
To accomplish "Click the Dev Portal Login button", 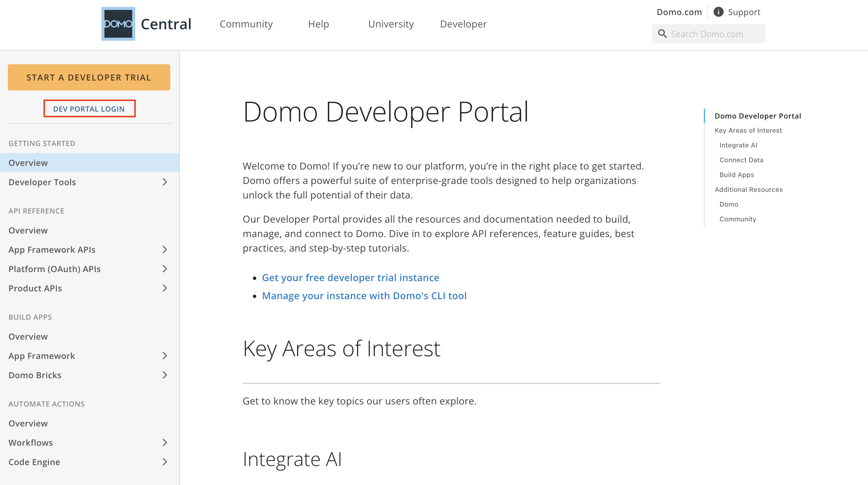I will [89, 109].
